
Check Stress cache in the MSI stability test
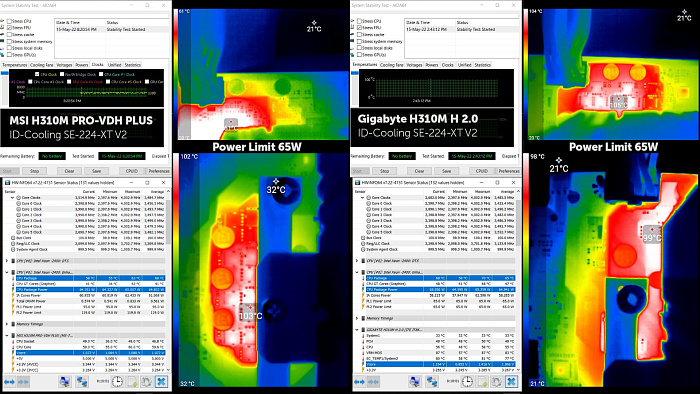pos(9,34)
